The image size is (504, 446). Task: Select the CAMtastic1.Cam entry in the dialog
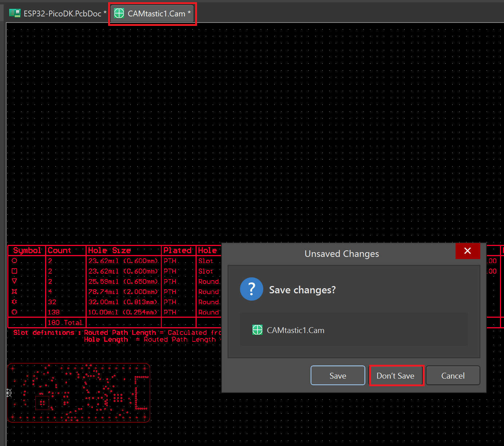[295, 330]
